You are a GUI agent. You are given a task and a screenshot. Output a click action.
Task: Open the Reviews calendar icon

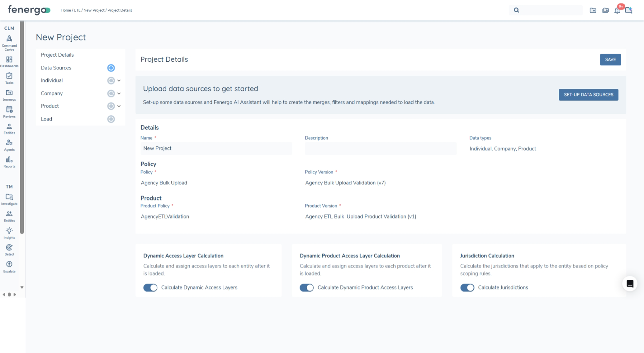pos(9,110)
